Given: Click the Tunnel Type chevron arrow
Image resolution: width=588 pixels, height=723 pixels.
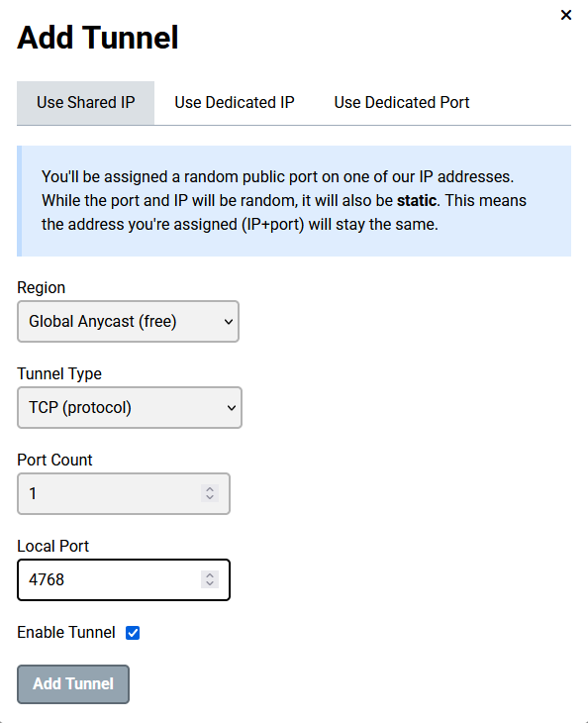Looking at the screenshot, I should pos(232,408).
